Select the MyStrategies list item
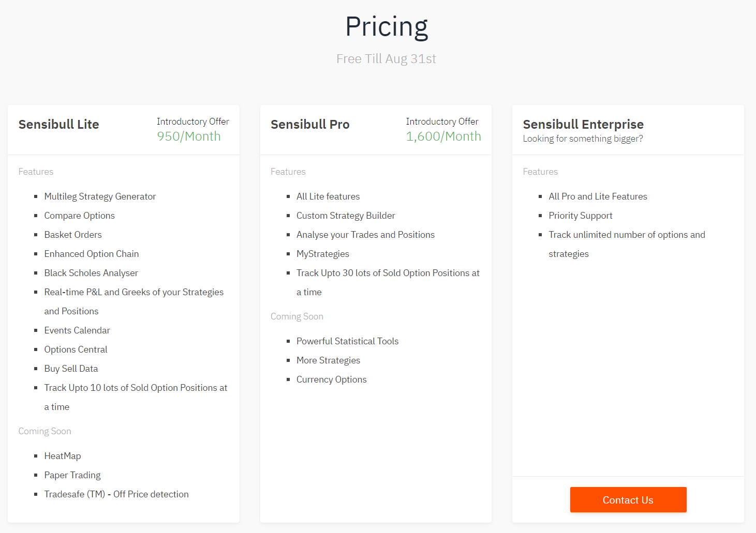This screenshot has width=756, height=533. pyautogui.click(x=323, y=254)
